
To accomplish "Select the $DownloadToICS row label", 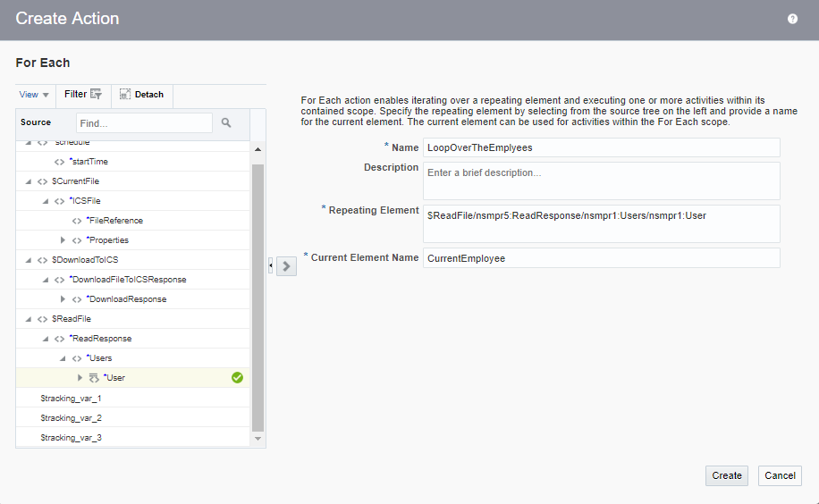I will [85, 260].
